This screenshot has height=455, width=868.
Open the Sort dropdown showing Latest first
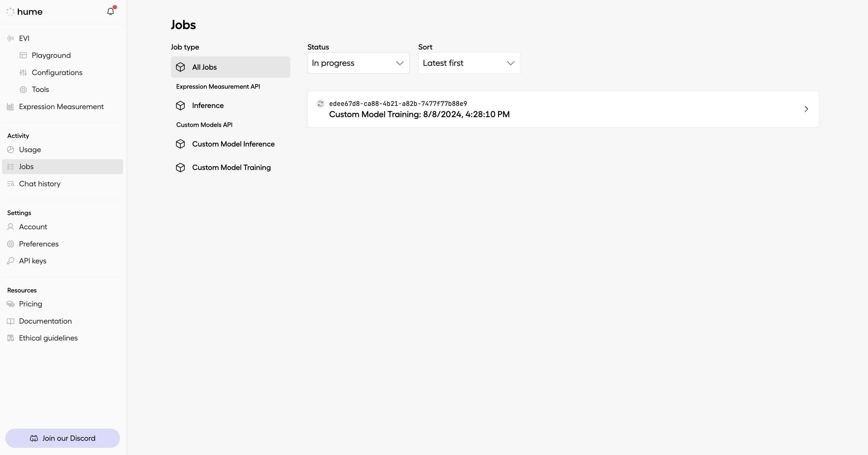(469, 63)
